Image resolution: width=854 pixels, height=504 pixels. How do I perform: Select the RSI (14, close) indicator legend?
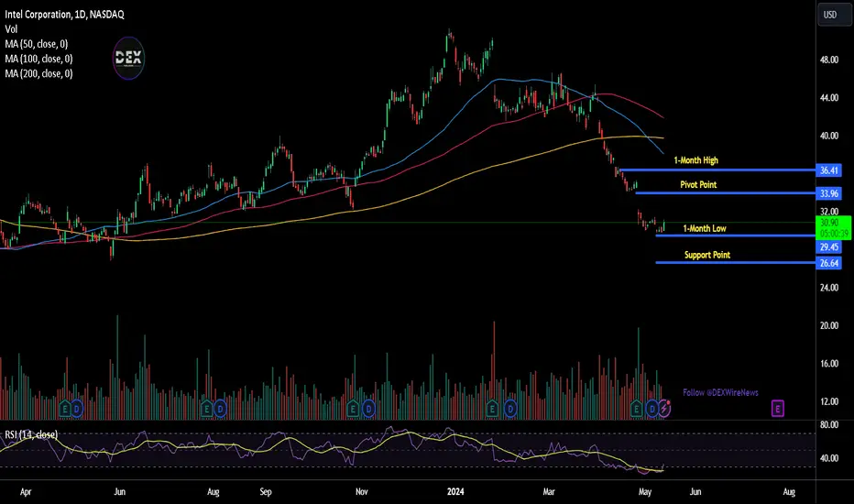31,434
